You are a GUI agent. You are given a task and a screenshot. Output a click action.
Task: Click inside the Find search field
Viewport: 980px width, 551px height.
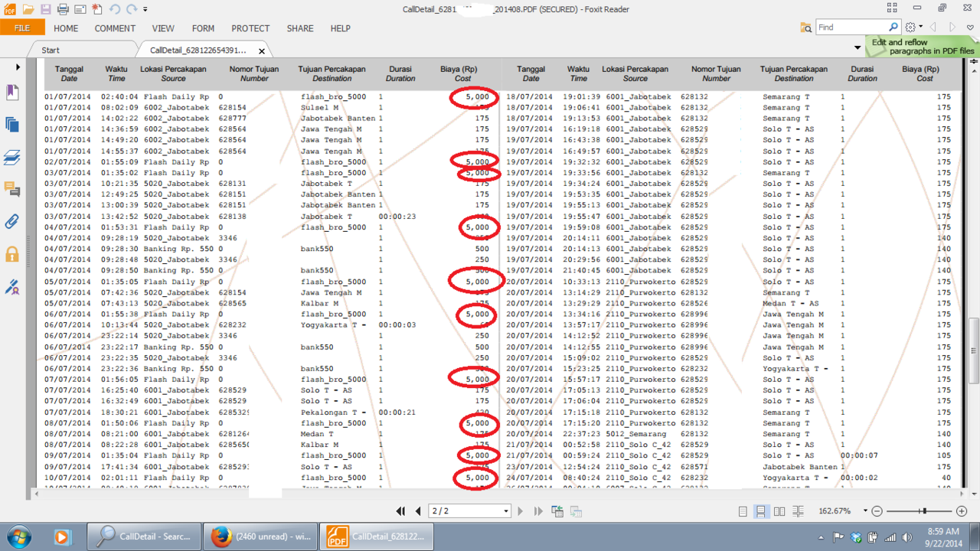pos(851,28)
